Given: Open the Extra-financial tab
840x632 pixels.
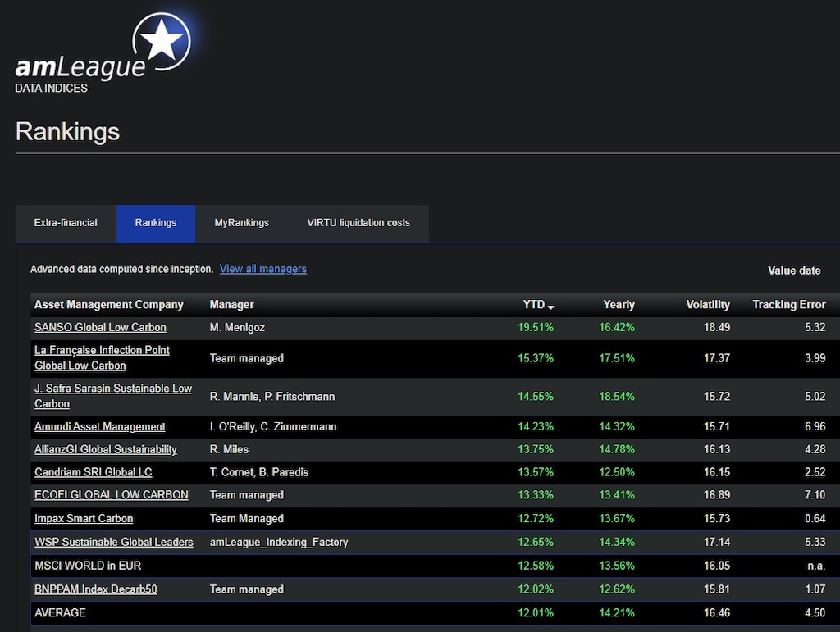Looking at the screenshot, I should 66,223.
